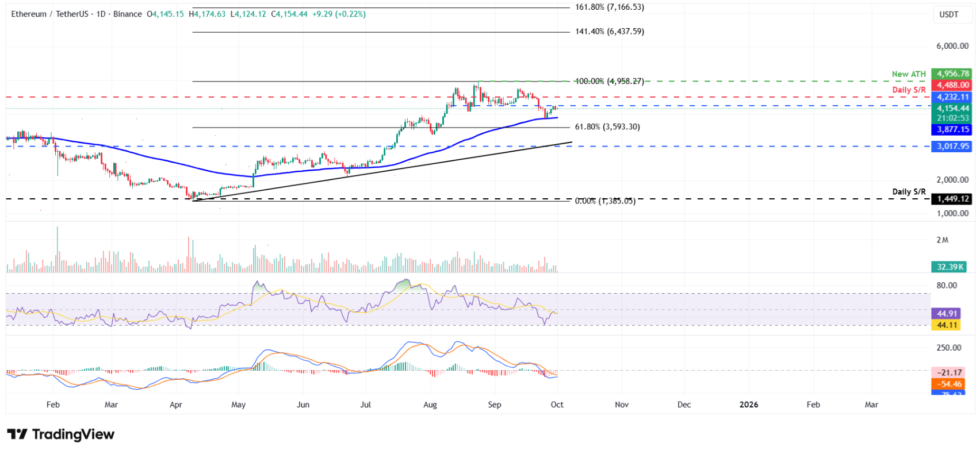980x454 pixels.
Task: Select the moving average value tag 3,877.15
Action: pyautogui.click(x=952, y=130)
